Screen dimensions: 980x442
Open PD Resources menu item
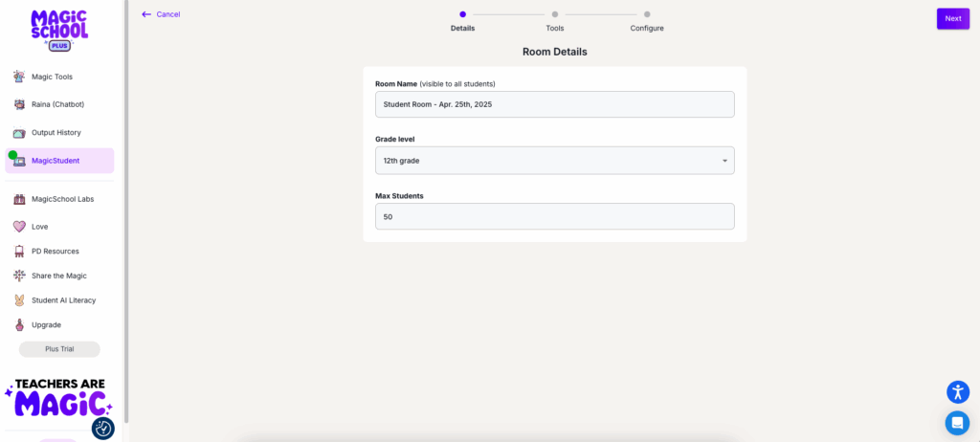click(59, 251)
